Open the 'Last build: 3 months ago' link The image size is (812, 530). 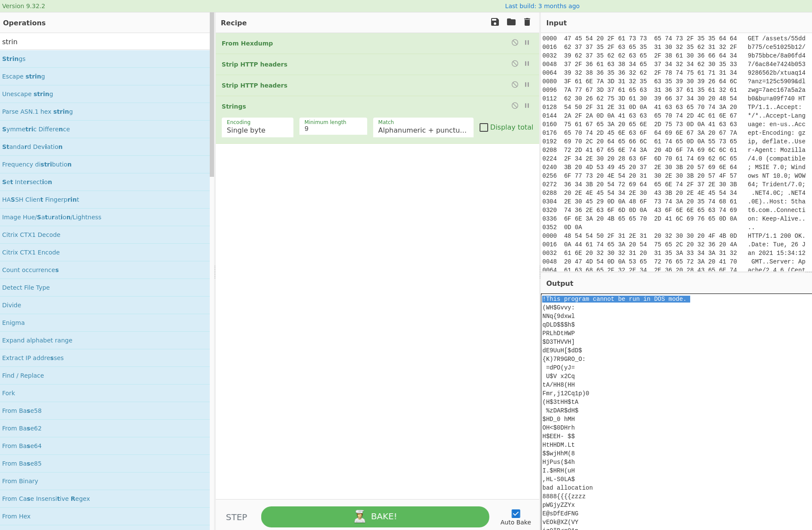[542, 6]
